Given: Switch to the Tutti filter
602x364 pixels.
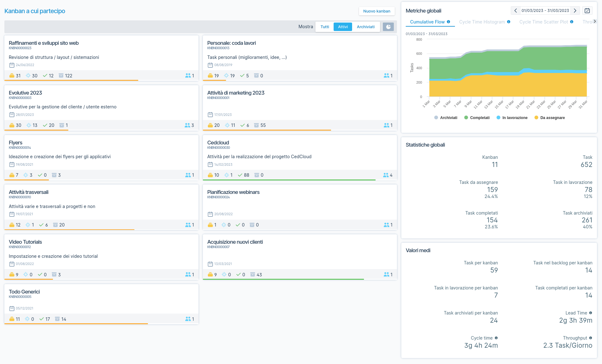Looking at the screenshot, I should coord(324,27).
